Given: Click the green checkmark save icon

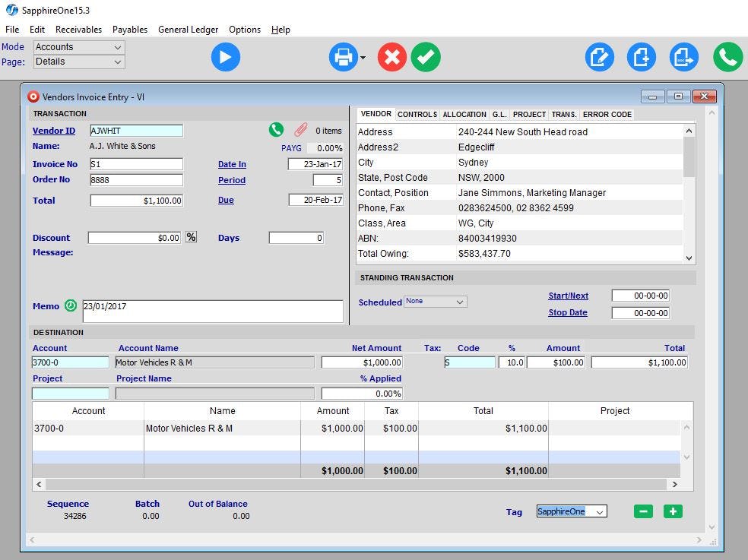Looking at the screenshot, I should pos(426,58).
